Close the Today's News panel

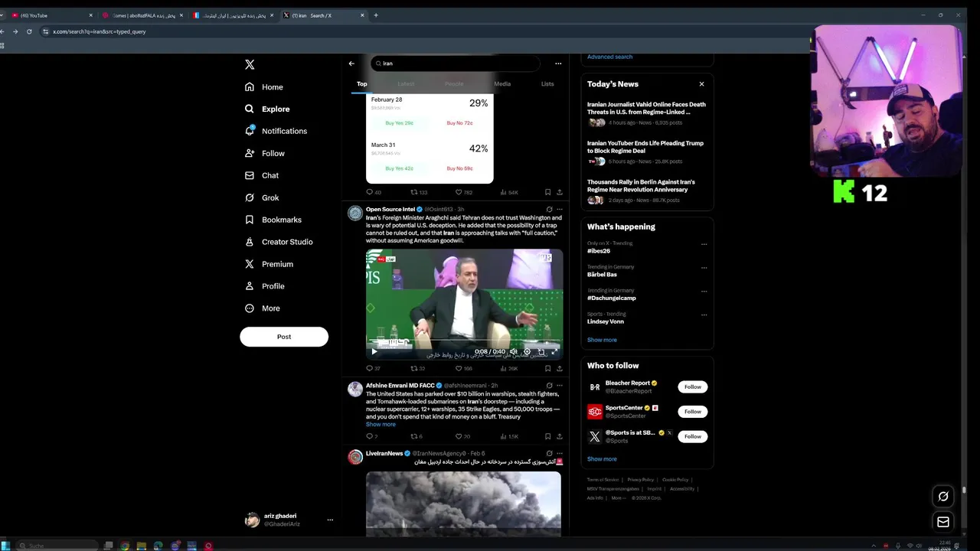click(x=701, y=84)
